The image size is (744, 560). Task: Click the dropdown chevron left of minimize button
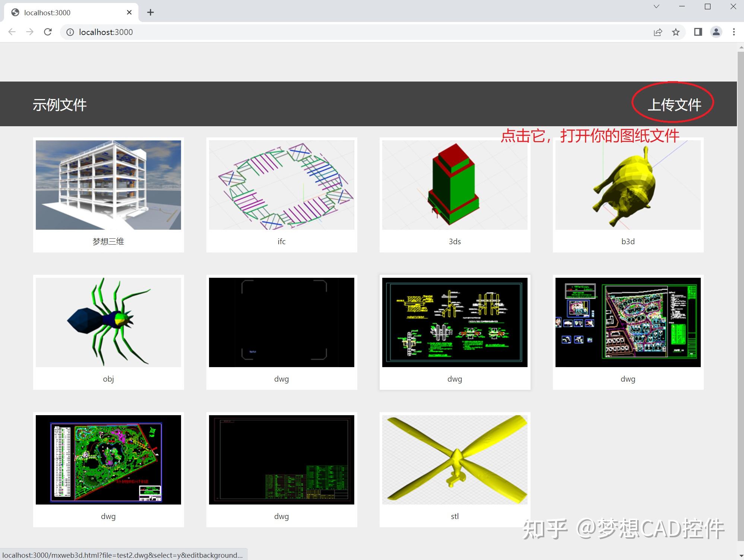point(656,6)
